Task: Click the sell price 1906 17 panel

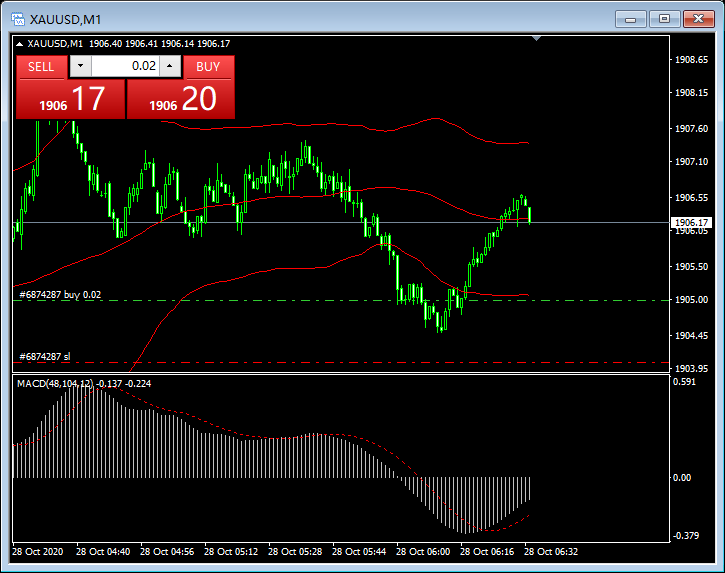Action: (71, 99)
